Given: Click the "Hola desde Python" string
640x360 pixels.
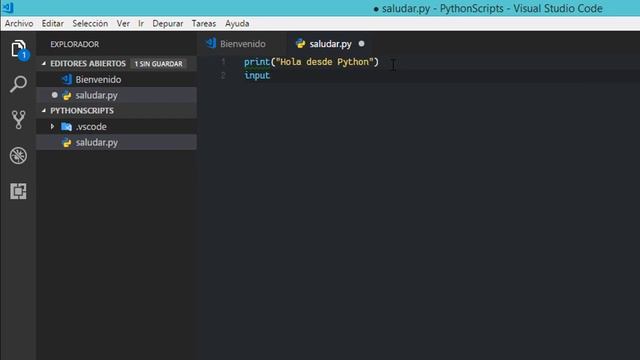Looking at the screenshot, I should click(x=325, y=62).
